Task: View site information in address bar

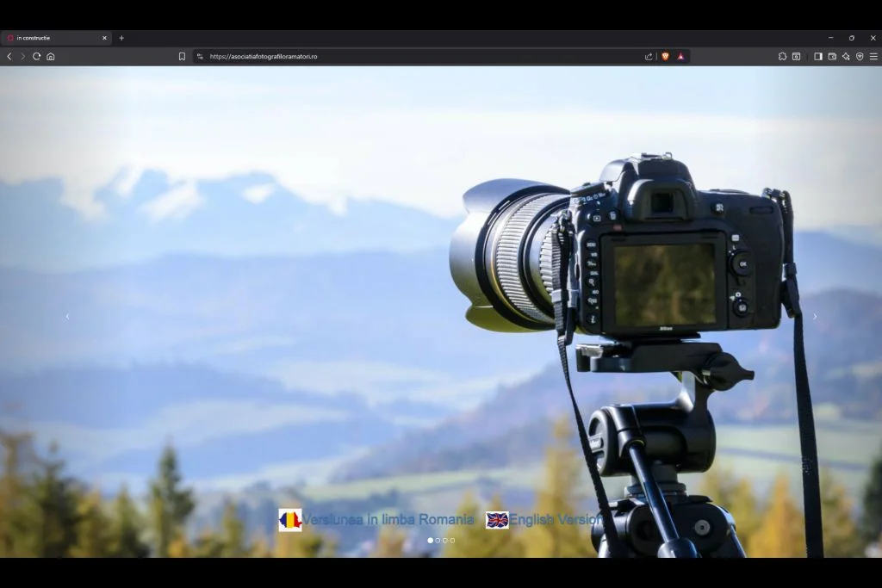Action: point(200,57)
